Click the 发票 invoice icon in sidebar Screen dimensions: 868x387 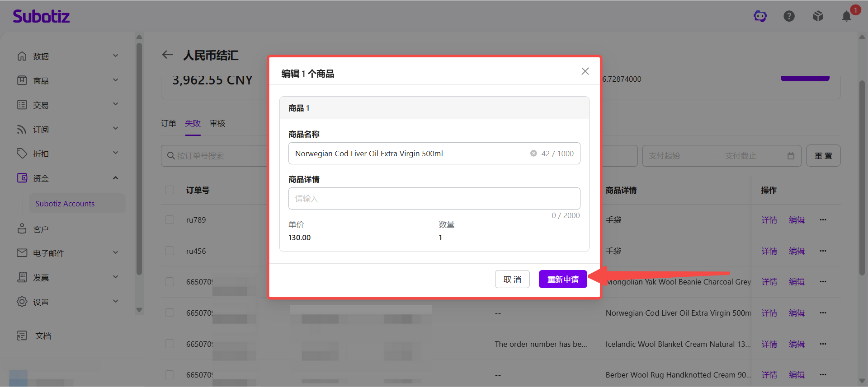coord(22,277)
